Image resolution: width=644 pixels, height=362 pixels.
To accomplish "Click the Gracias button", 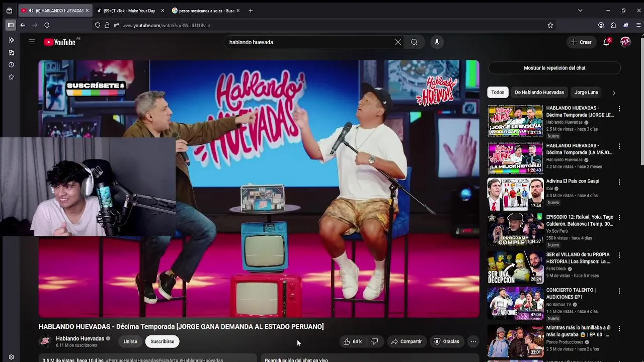I will point(446,341).
